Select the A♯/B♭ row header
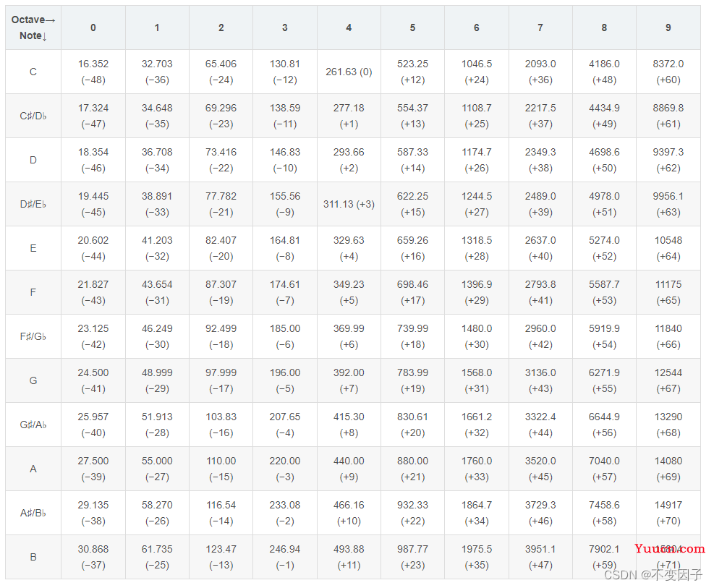This screenshot has height=588, width=714. pyautogui.click(x=33, y=513)
